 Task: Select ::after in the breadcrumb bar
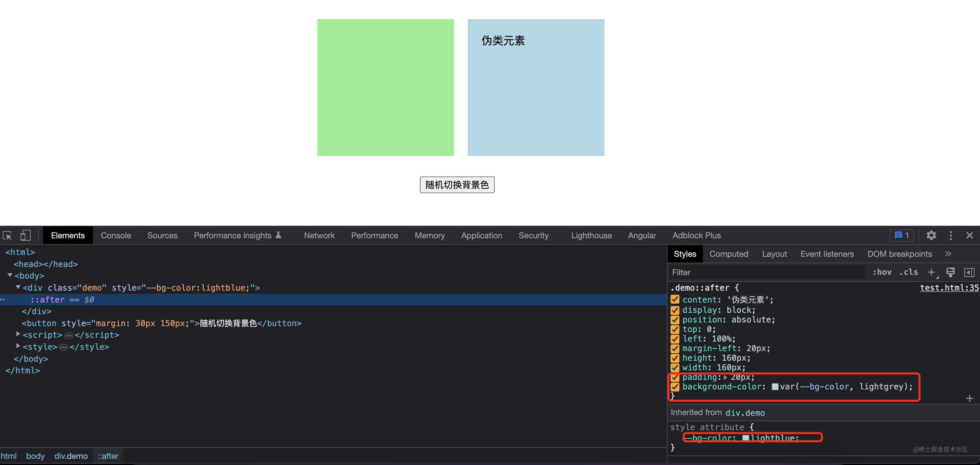click(108, 456)
